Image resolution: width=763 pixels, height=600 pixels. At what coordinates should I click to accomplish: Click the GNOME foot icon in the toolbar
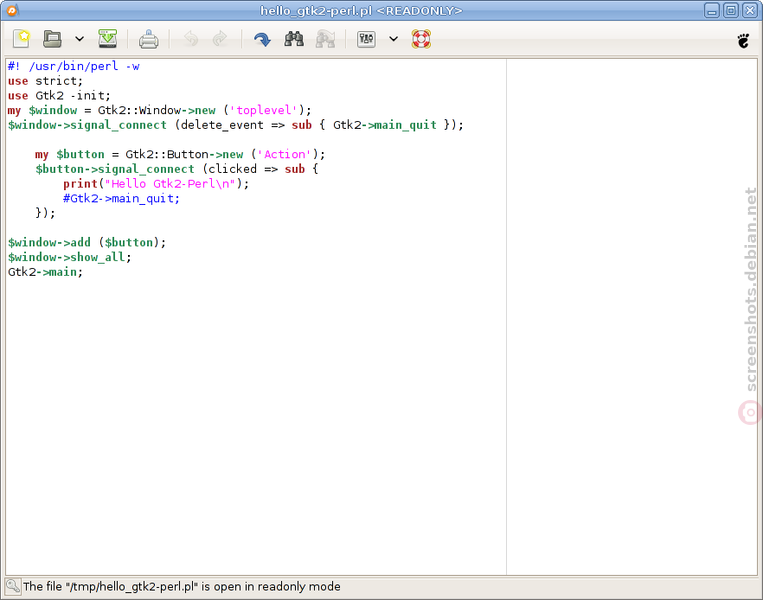[743, 40]
